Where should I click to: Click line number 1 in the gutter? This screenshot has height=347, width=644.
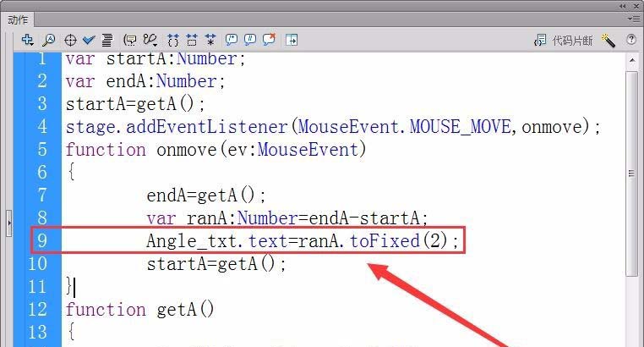[41, 58]
